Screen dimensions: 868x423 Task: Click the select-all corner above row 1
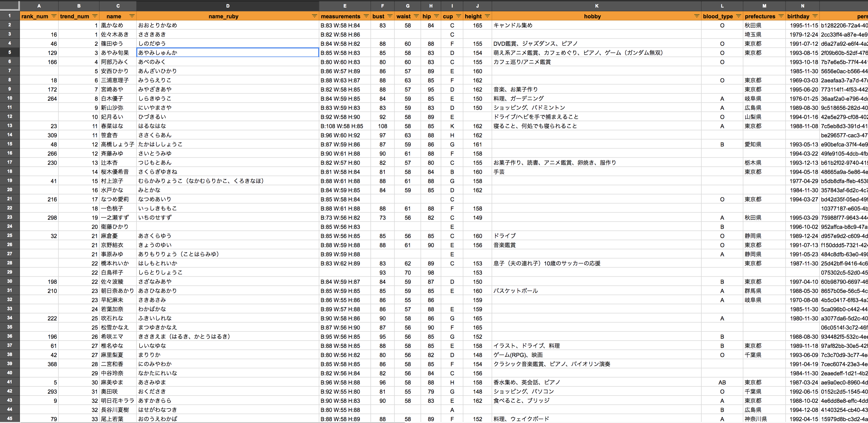9,6
